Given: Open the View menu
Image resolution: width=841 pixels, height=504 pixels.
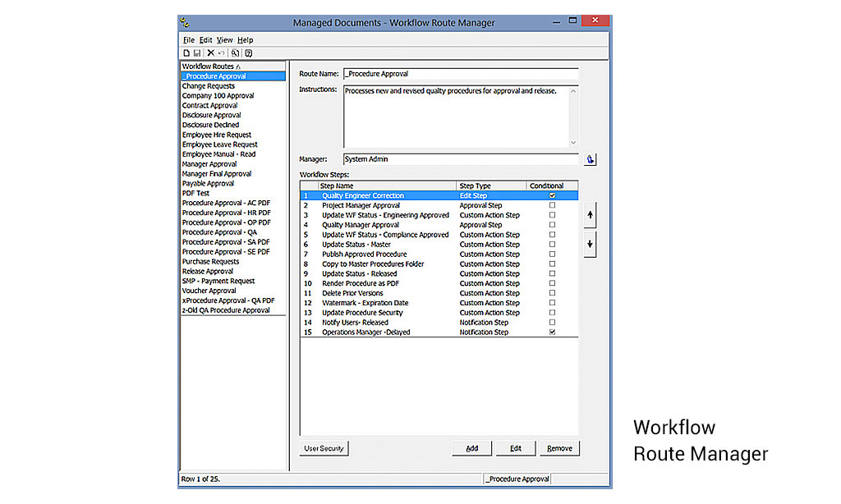Looking at the screenshot, I should click(224, 40).
